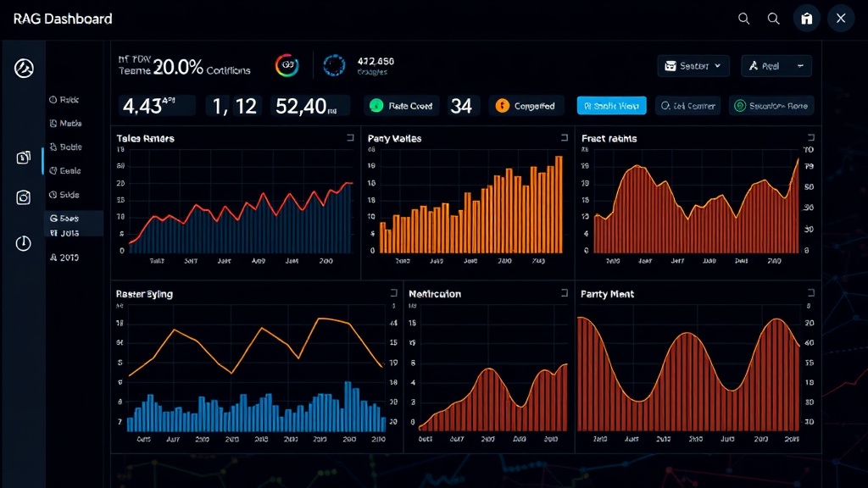Click the 20.0% header statistic
Viewport: 868px width, 488px height.
click(178, 67)
